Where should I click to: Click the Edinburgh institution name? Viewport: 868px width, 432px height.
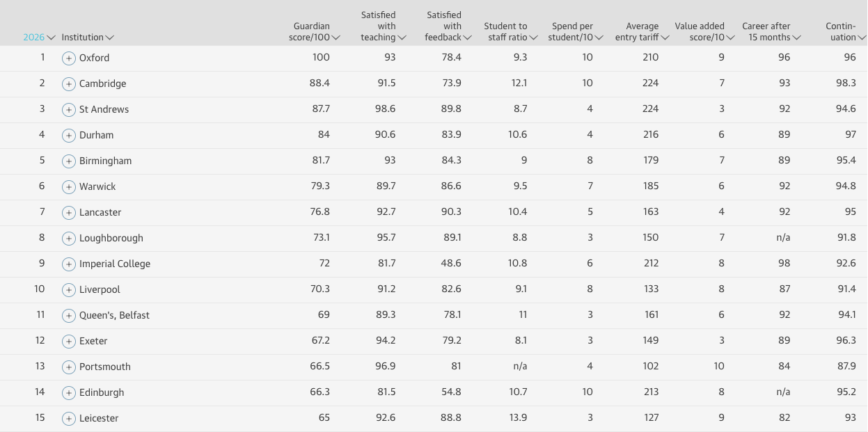click(102, 392)
